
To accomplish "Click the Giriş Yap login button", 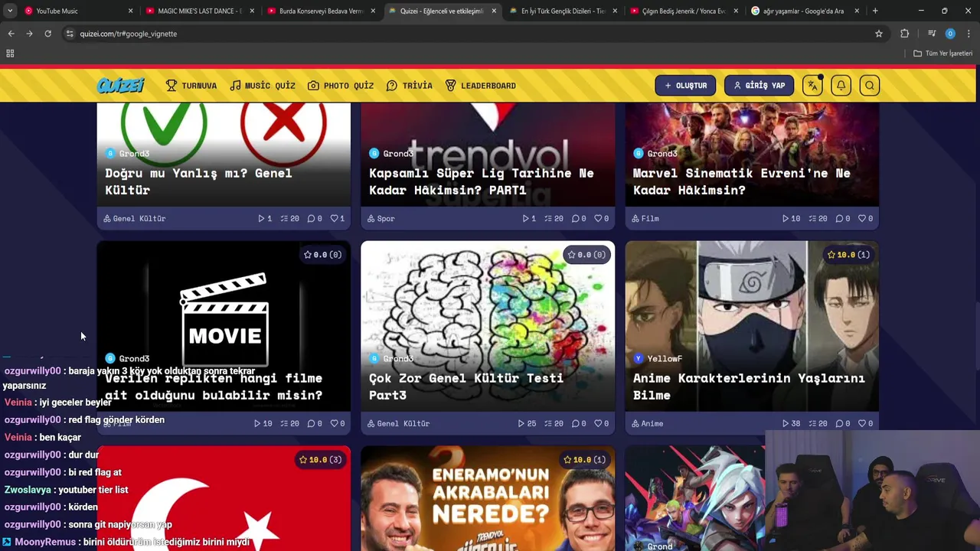I will [x=759, y=86].
